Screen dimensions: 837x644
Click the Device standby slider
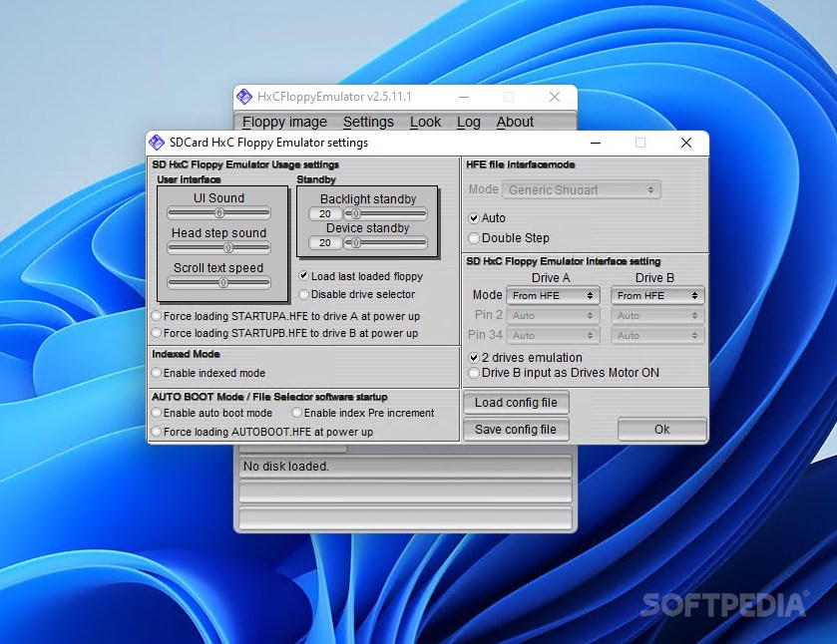tap(385, 243)
